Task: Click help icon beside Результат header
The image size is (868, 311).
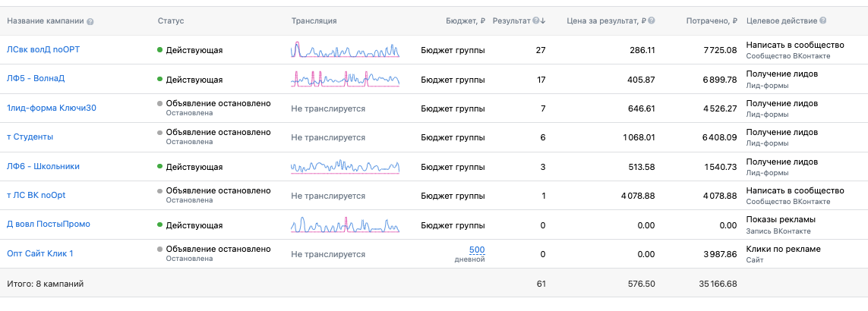Action: (x=535, y=21)
